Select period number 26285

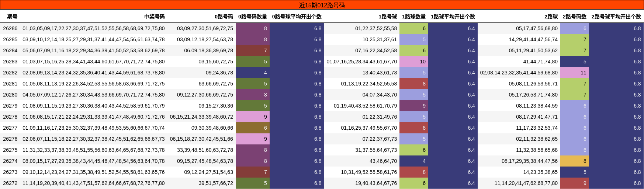(x=10, y=39)
